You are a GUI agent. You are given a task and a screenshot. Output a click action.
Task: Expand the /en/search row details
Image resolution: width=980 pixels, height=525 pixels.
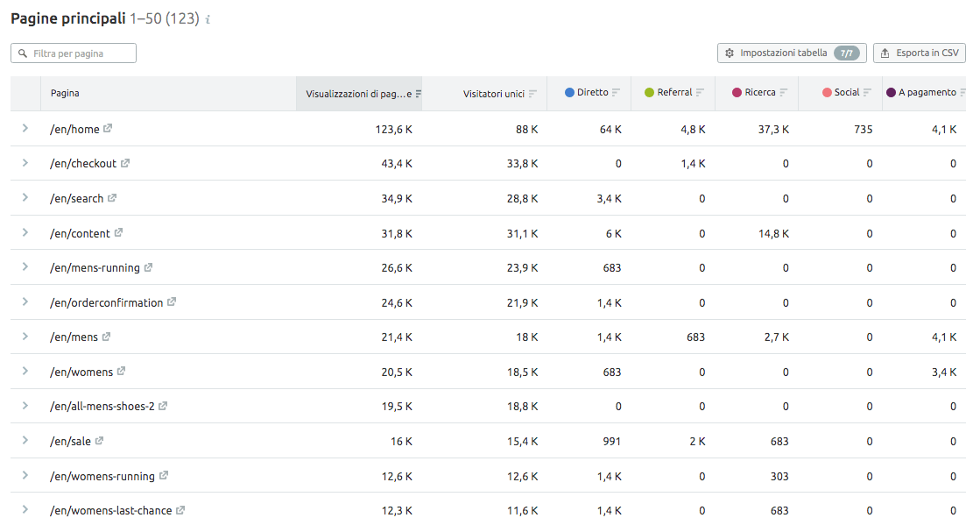click(x=25, y=198)
